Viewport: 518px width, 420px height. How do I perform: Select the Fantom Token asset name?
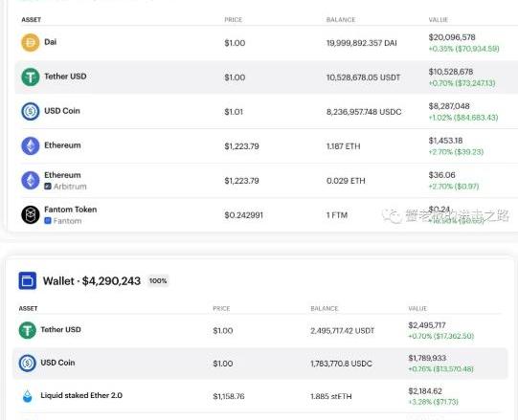click(70, 210)
